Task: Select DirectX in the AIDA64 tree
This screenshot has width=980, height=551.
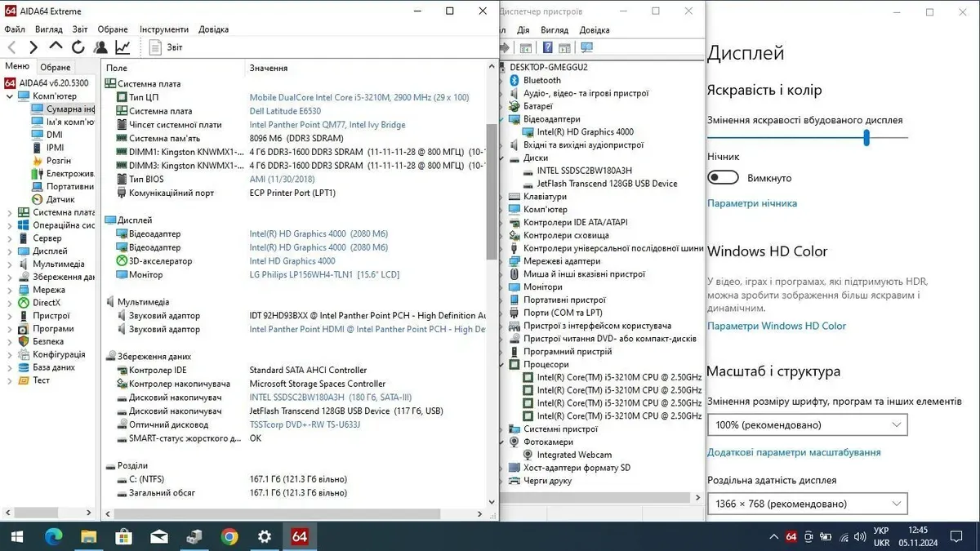Action: coord(46,303)
